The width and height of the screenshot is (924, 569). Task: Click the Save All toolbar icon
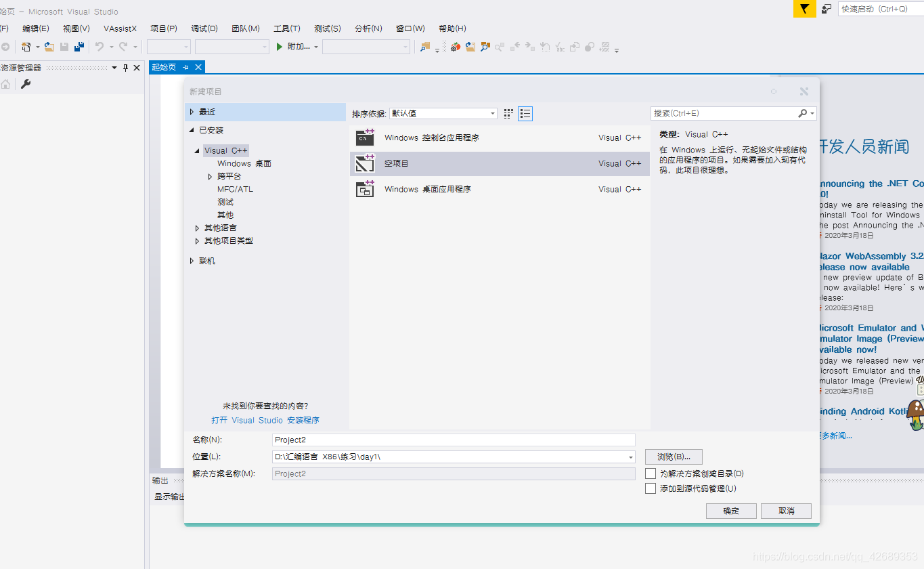[x=79, y=47]
